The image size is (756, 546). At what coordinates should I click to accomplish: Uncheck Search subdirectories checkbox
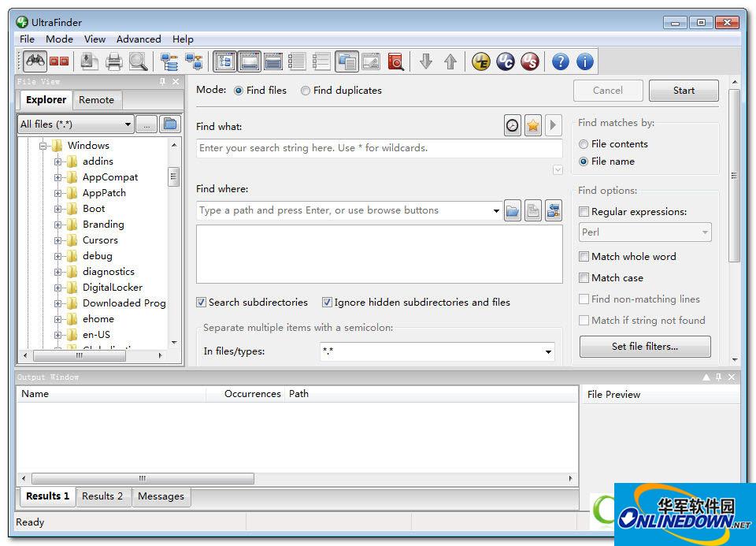202,303
